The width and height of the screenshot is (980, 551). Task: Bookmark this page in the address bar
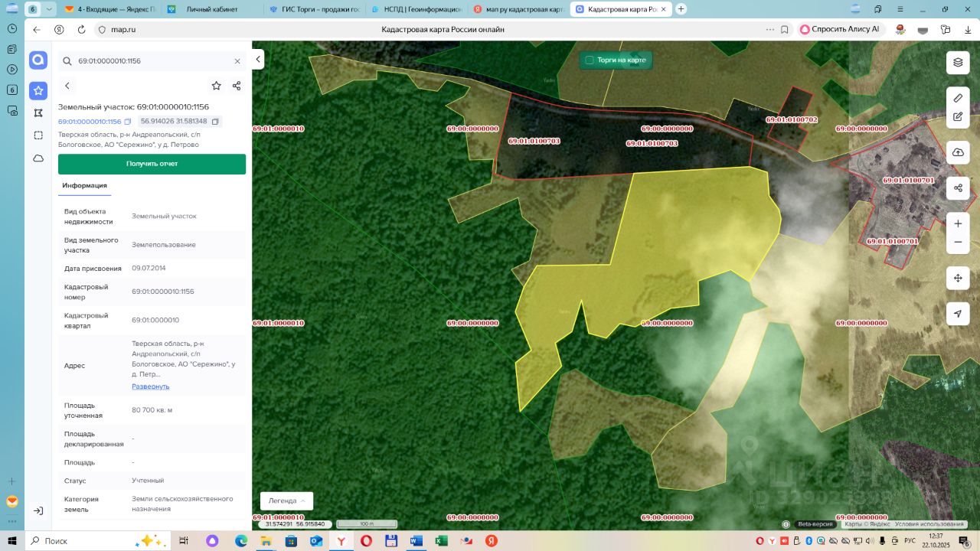pos(784,30)
